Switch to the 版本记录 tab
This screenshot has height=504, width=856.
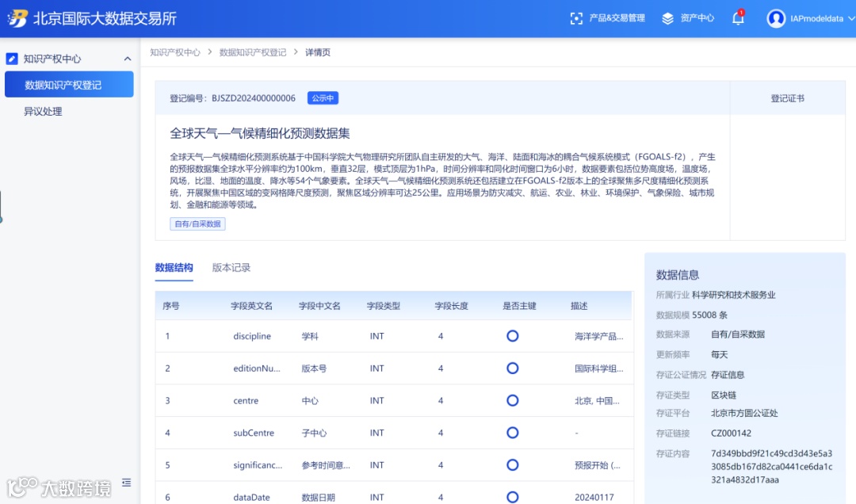tap(231, 268)
